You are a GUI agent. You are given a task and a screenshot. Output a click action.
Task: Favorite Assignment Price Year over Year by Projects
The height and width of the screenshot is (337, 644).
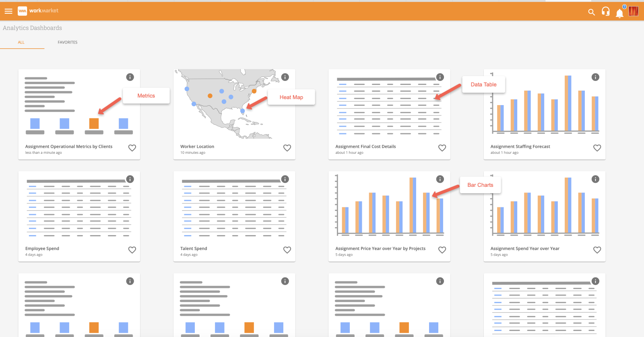click(442, 250)
